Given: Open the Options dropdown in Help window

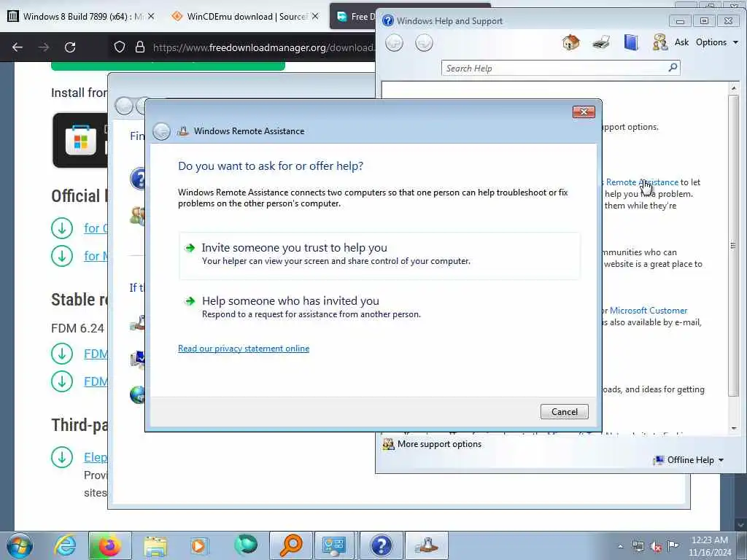Looking at the screenshot, I should [x=717, y=42].
